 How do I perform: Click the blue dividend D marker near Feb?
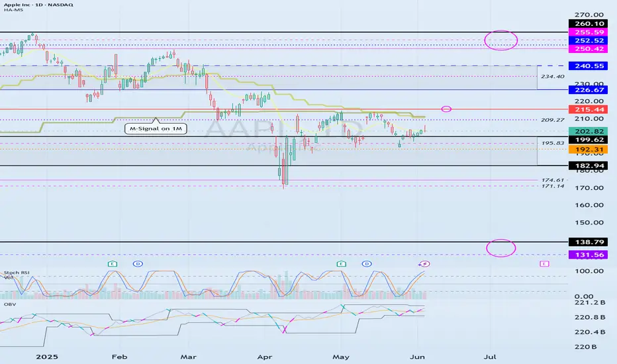[138, 263]
